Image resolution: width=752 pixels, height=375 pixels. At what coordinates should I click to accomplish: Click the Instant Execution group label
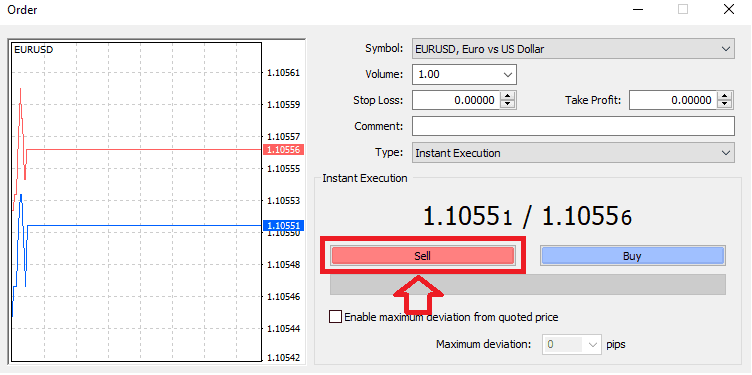point(365,178)
